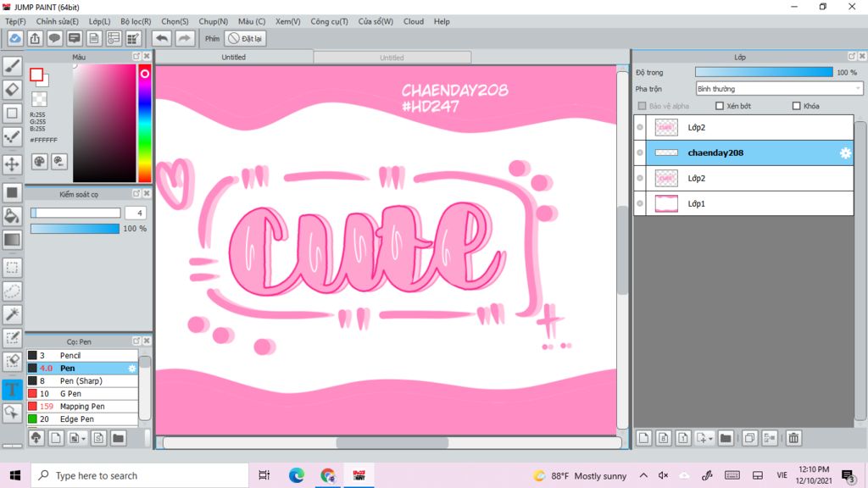Click the square comment balloon toolbar icon
The image size is (868, 488).
point(75,38)
